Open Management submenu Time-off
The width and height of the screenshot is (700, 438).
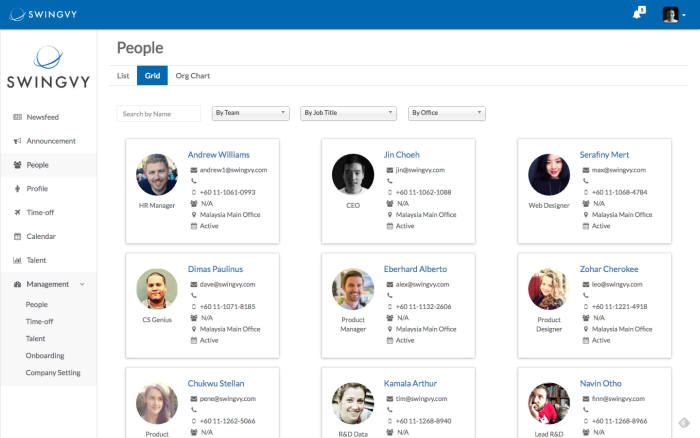39,321
